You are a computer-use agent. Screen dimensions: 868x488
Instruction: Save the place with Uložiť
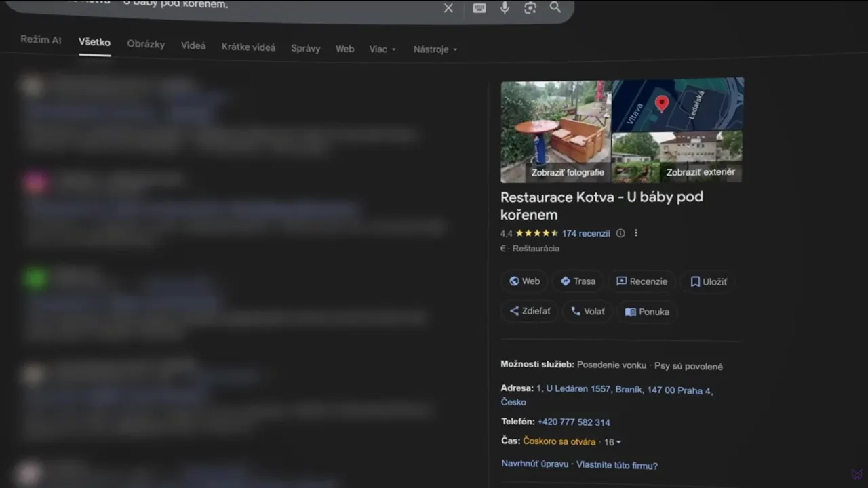click(x=709, y=281)
